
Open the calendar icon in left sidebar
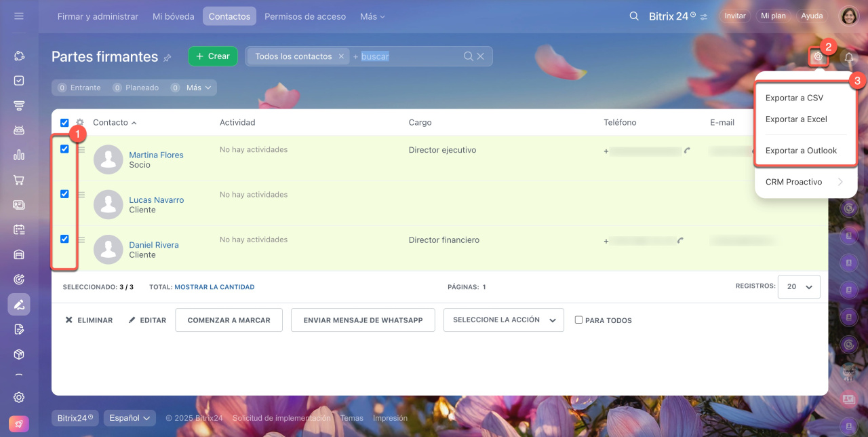(19, 229)
